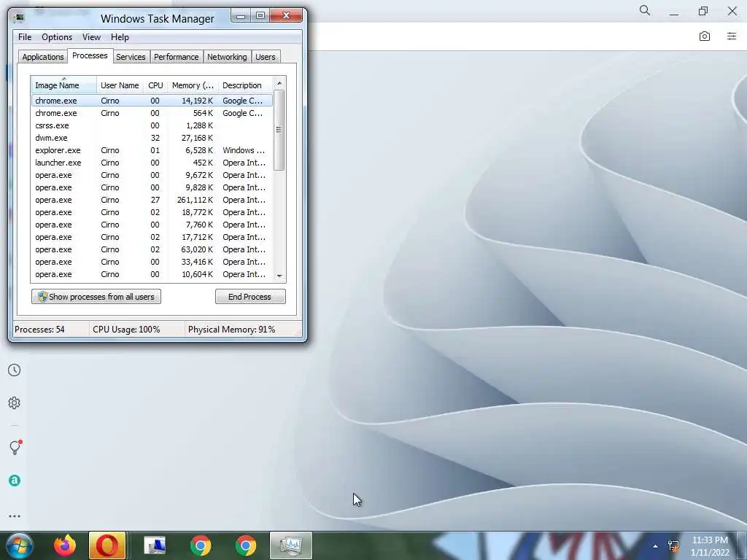Open the green 'a' sidebar icon

15,481
